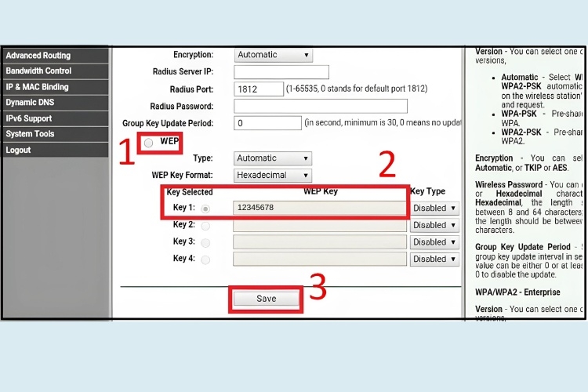
Task: Click the Key 1 WEP key field
Action: point(320,208)
